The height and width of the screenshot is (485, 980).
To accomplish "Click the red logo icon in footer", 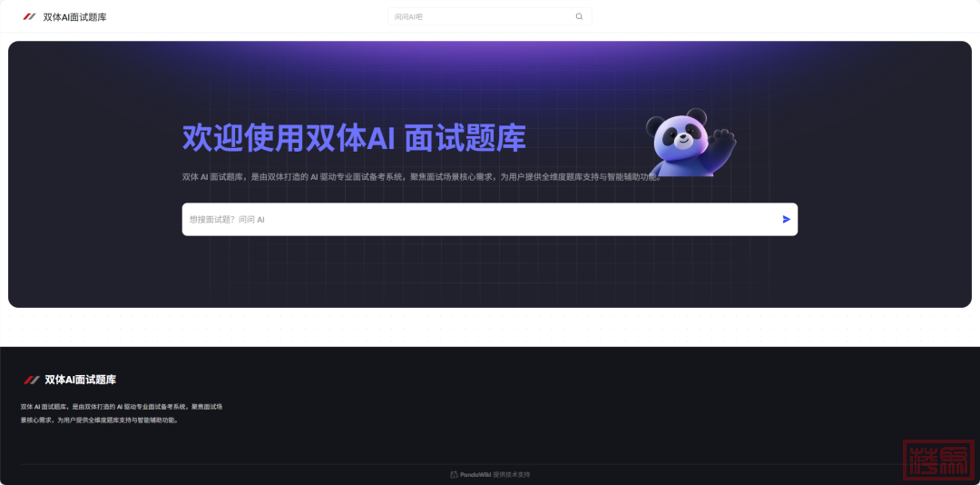I will (x=31, y=380).
